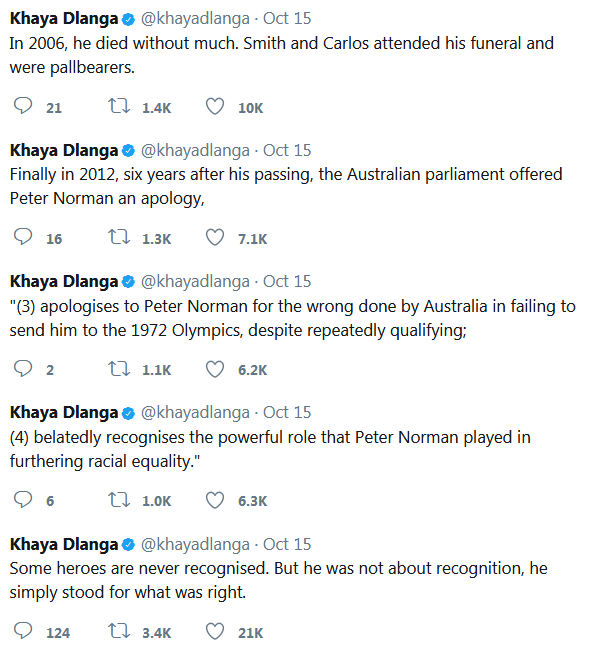Like the tweet with 7.1K likes

215,237
